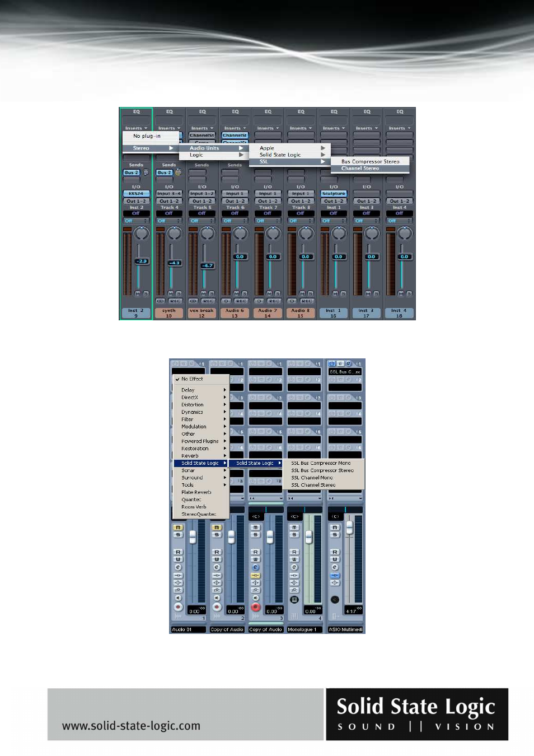This screenshot has width=534, height=756.
Task: Choose No plug-in from the menu
Action: click(x=151, y=136)
